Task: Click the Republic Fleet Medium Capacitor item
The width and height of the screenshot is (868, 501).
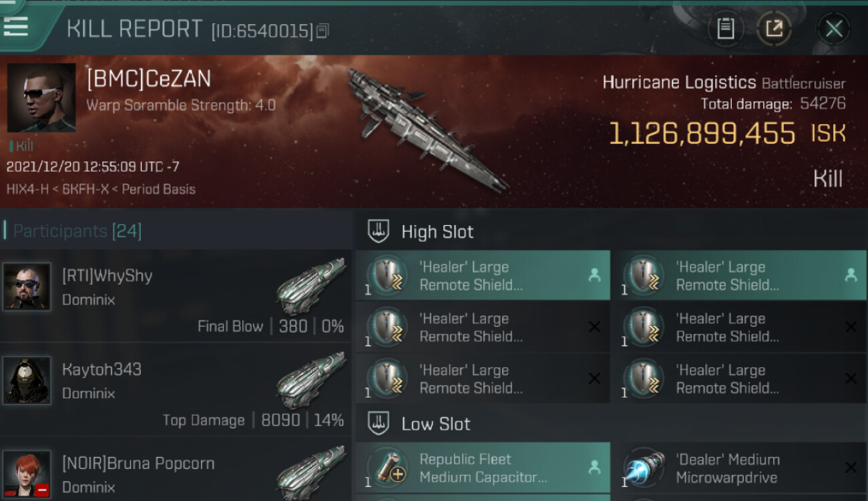Action: pyautogui.click(x=483, y=468)
